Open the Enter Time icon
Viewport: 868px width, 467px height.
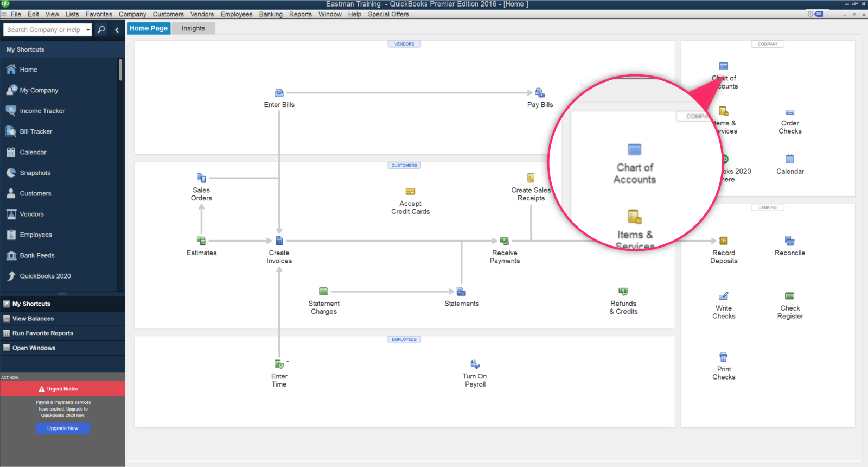(279, 364)
